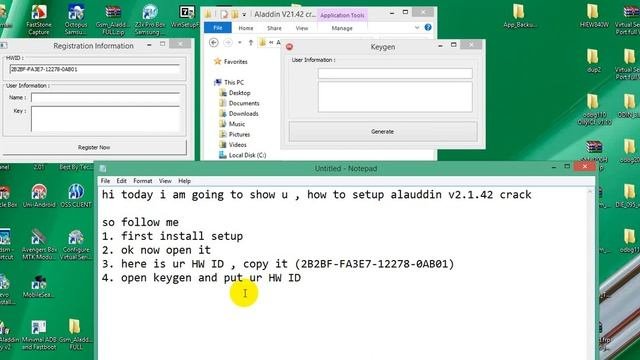Click the HWID field in Registration Information
This screenshot has height=360, width=640.
coord(94,69)
